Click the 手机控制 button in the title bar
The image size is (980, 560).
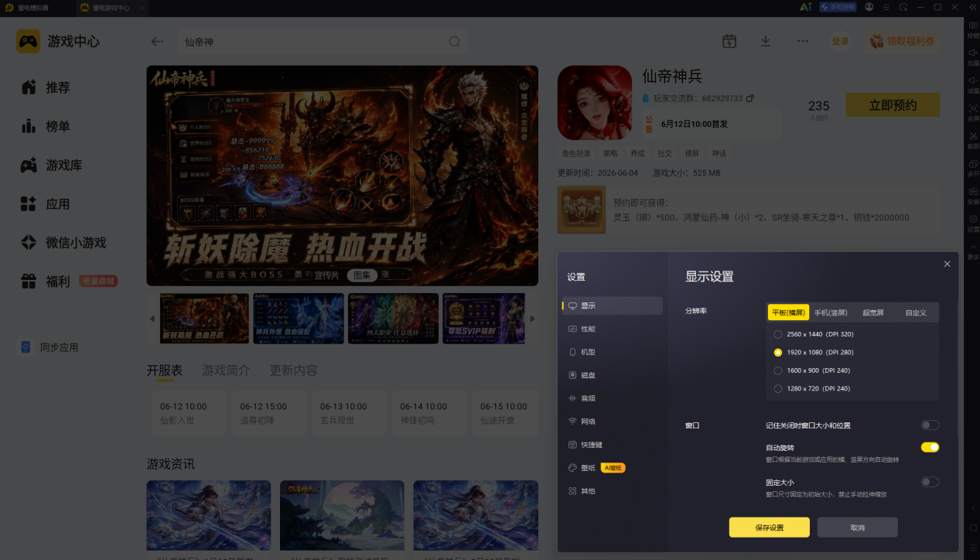(x=838, y=7)
